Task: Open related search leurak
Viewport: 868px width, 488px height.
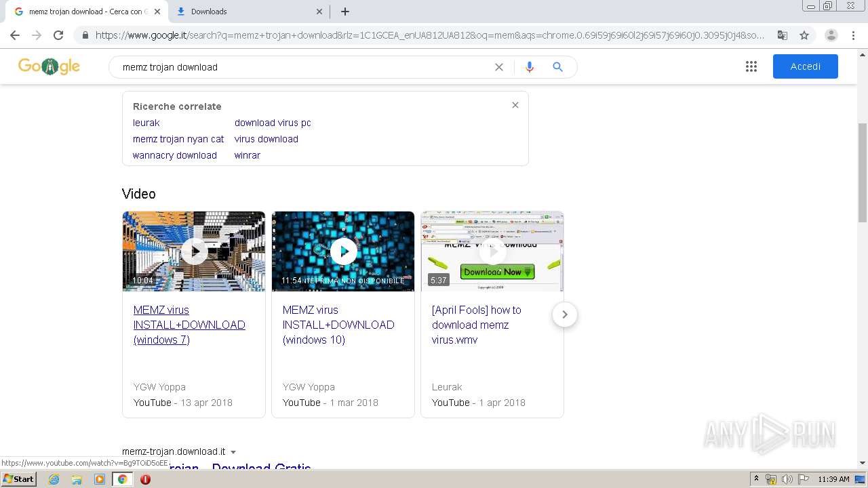Action: pyautogui.click(x=146, y=123)
